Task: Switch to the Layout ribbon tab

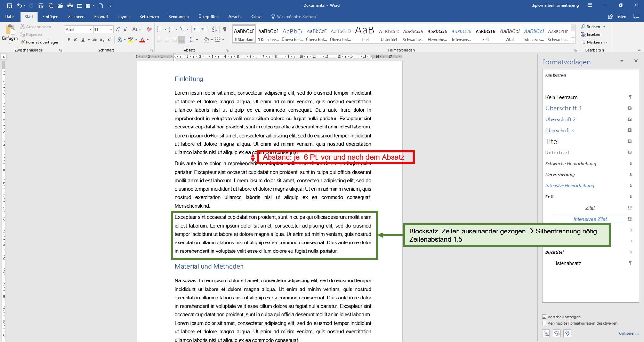Action: [124, 17]
